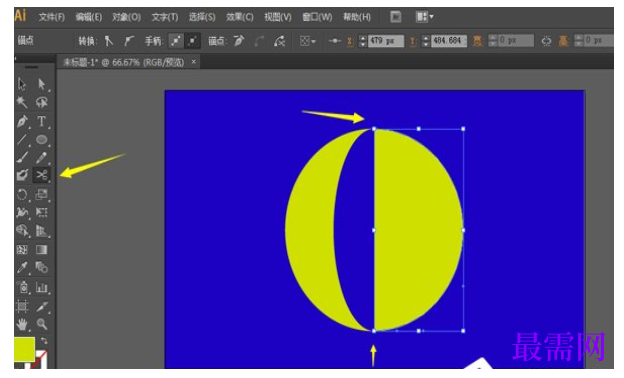Screen dimensions: 624x378
Task: Select the Lasso tool
Action: (42, 102)
